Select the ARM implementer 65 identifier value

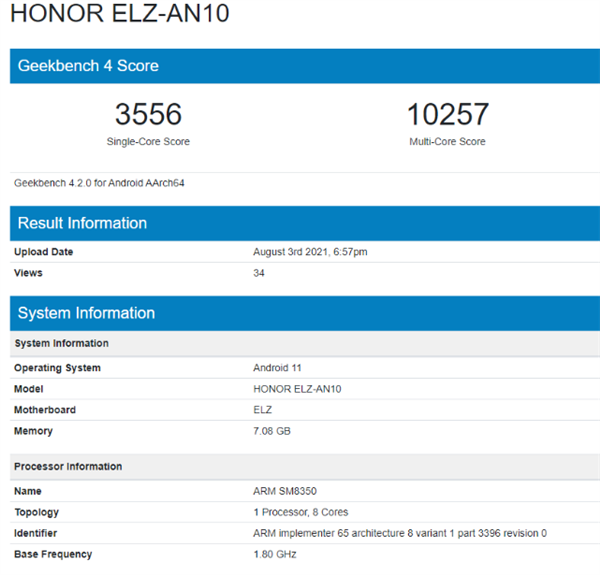(400, 533)
